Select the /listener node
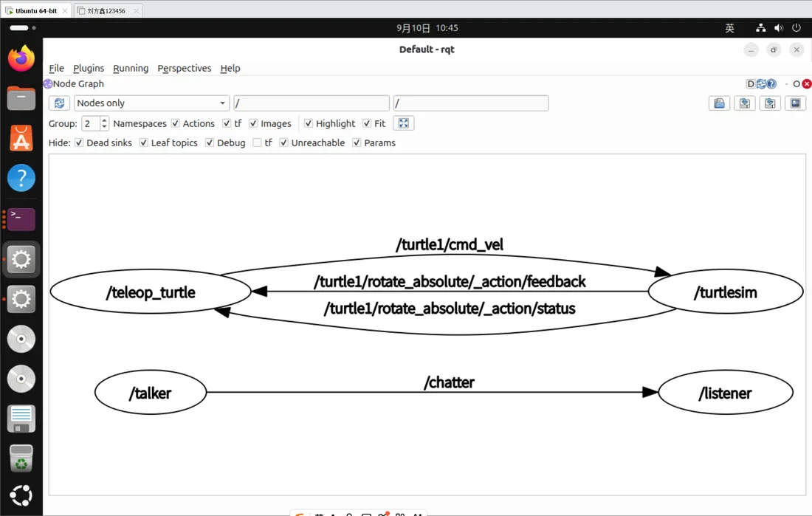The image size is (812, 516). (726, 392)
